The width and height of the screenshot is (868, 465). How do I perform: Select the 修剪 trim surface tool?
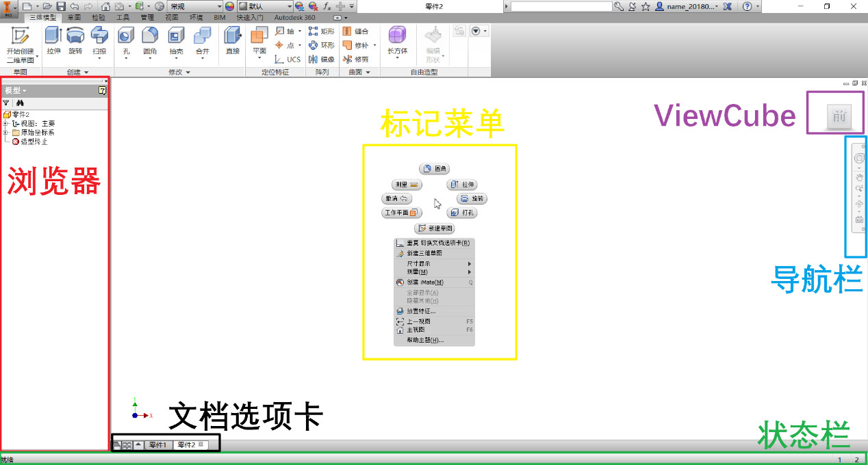coord(356,59)
